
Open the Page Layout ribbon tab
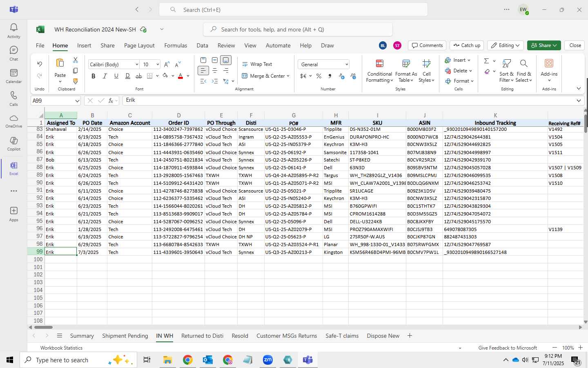coord(139,45)
